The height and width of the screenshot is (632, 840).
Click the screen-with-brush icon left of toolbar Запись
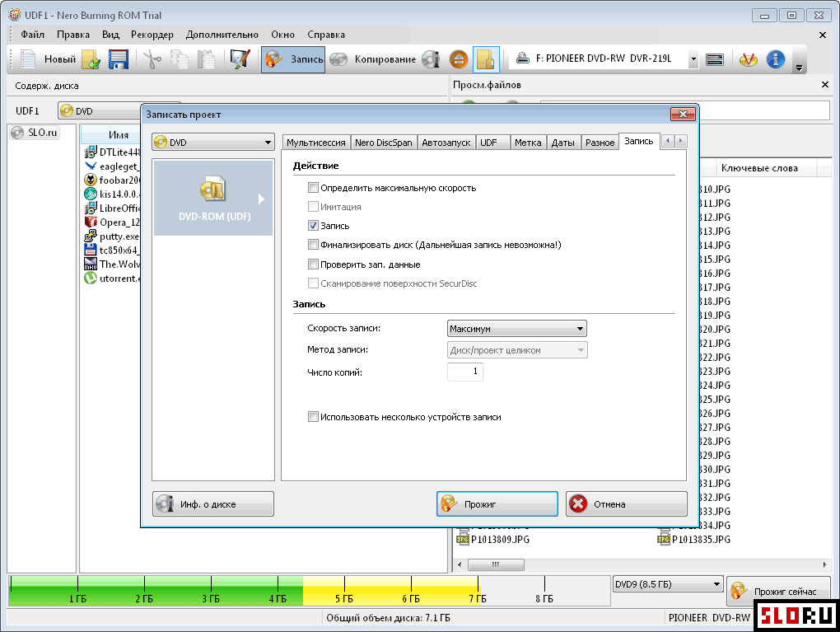[x=240, y=59]
